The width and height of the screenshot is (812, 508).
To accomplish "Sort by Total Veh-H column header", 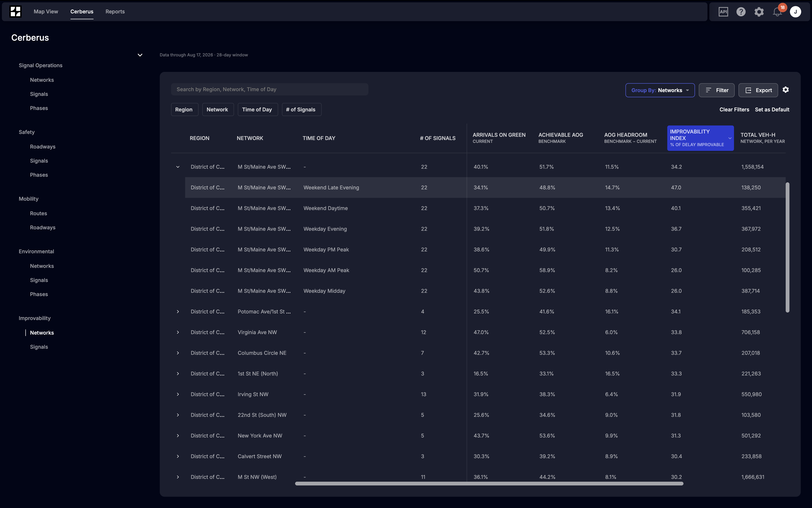I will (x=762, y=138).
